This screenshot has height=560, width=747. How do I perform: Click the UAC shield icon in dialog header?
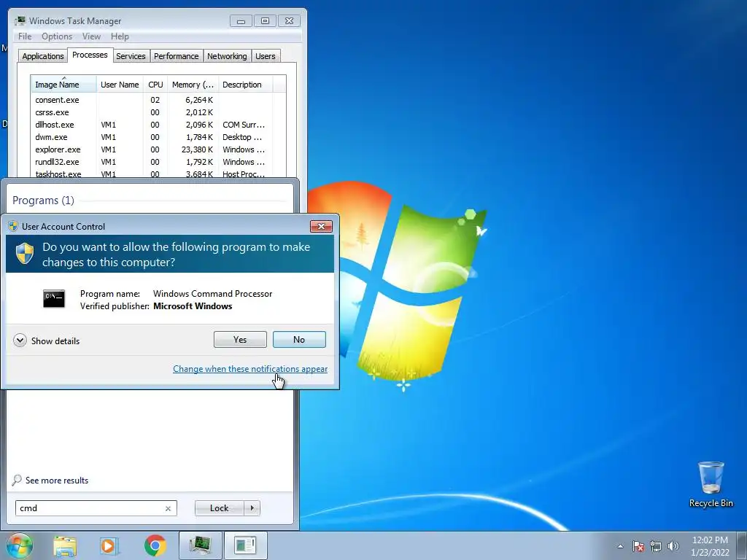(25, 254)
